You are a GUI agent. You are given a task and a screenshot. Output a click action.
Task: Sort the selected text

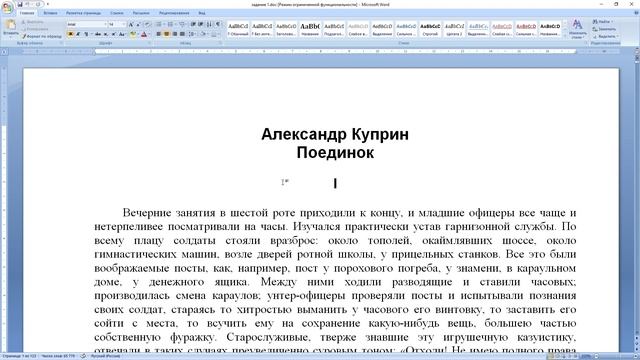[209, 24]
